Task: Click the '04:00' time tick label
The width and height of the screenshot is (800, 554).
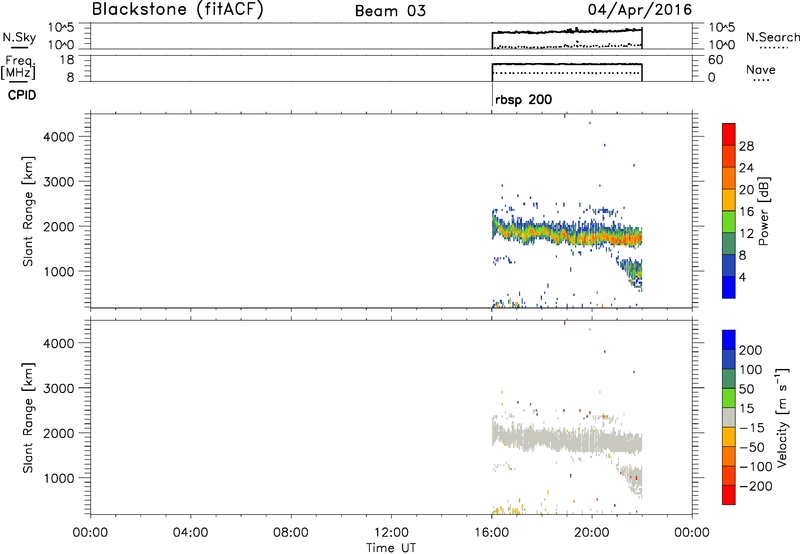Action: pyautogui.click(x=191, y=533)
